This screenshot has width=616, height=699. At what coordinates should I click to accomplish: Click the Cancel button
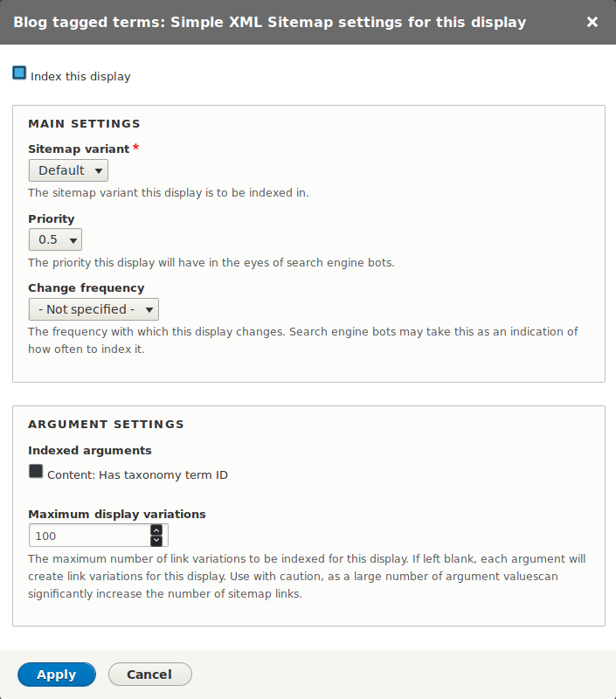[x=149, y=674]
